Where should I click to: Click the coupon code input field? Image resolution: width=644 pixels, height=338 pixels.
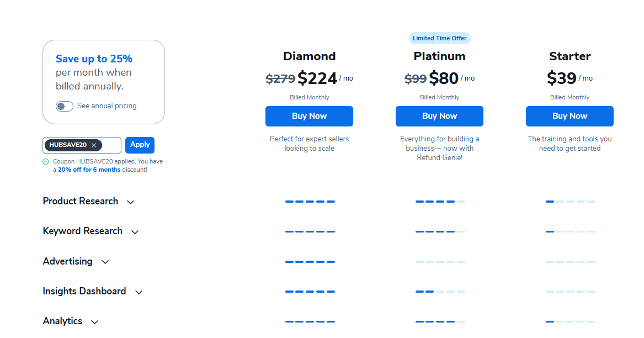click(x=111, y=145)
